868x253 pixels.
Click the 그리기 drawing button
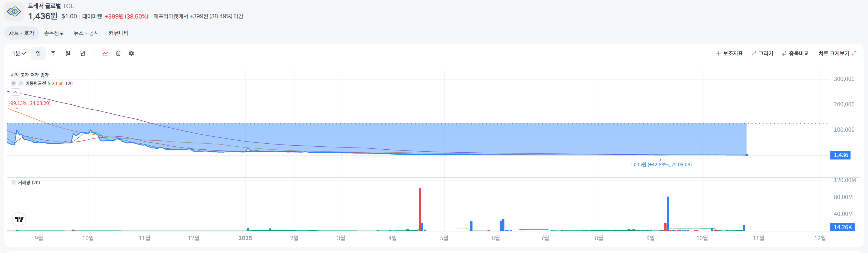coord(763,53)
